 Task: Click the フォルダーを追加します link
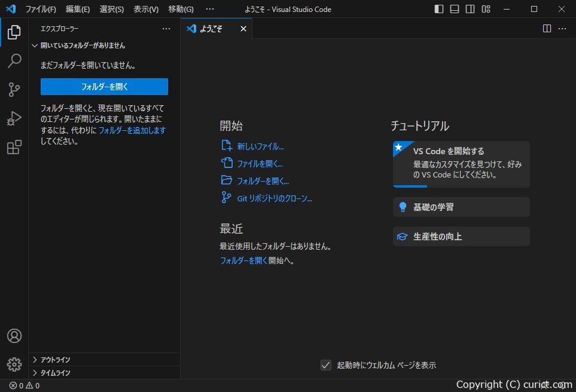(132, 130)
